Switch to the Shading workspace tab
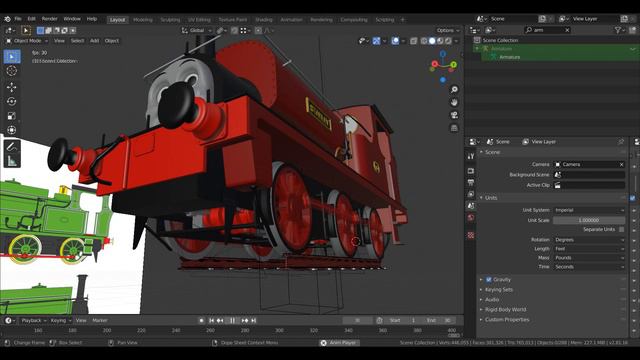 (x=264, y=20)
